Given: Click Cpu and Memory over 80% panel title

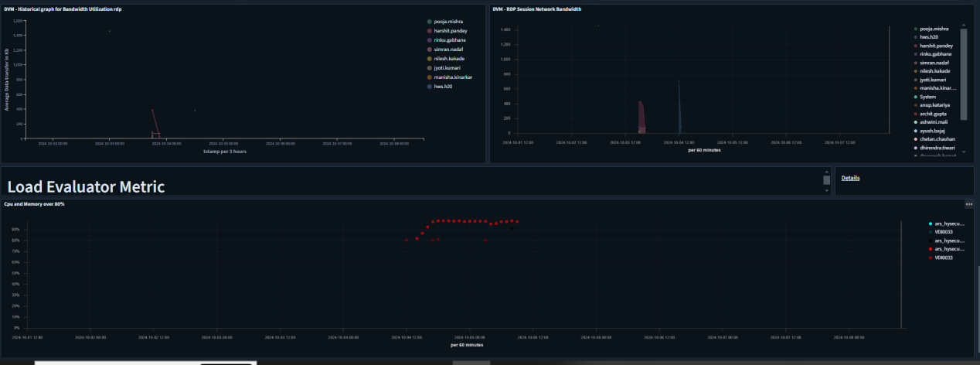Looking at the screenshot, I should tap(34, 204).
